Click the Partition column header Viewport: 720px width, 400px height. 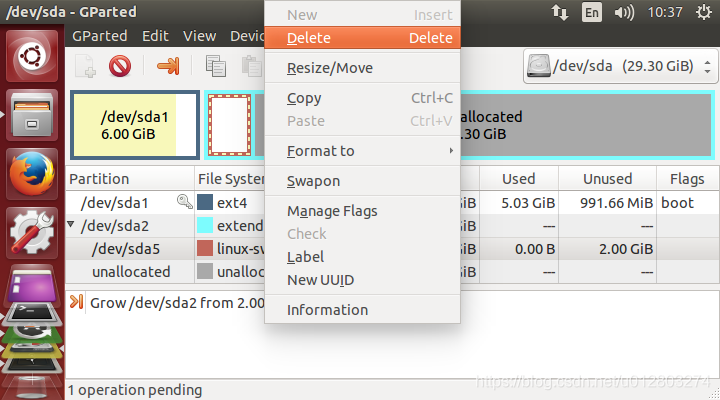pyautogui.click(x=130, y=179)
